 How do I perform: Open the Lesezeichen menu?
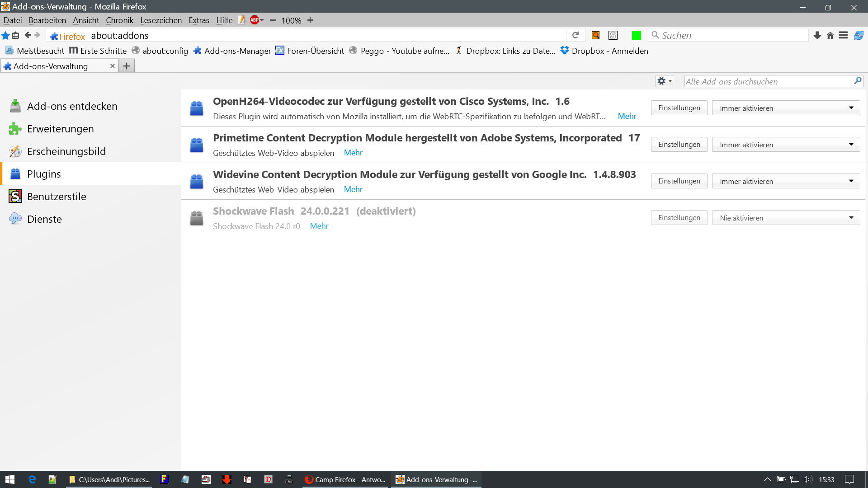(x=161, y=20)
